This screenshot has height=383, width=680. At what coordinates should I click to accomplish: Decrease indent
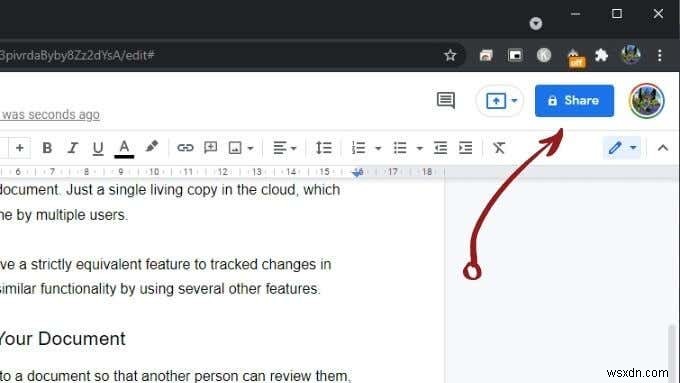tap(440, 148)
